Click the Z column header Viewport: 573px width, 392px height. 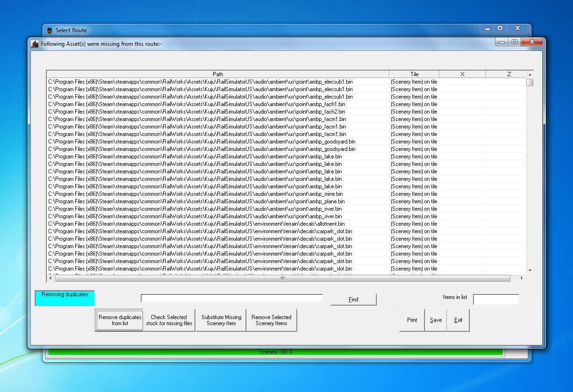click(x=506, y=74)
